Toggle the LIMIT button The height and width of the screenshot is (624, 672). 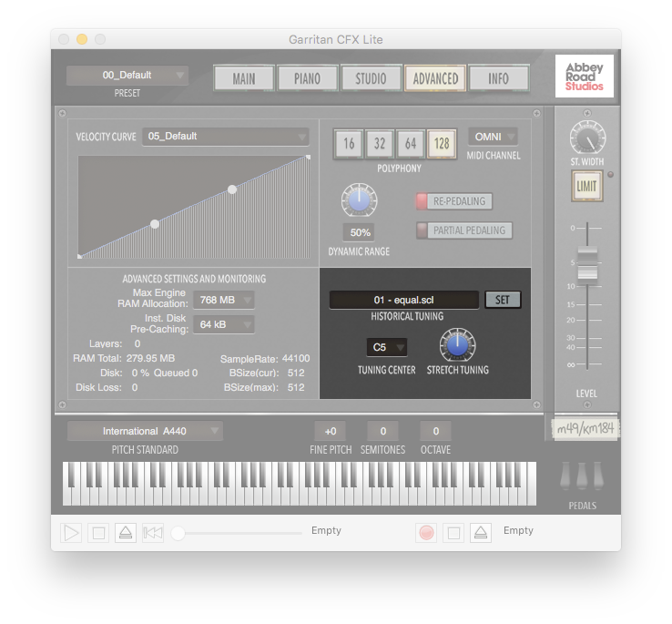(x=586, y=186)
